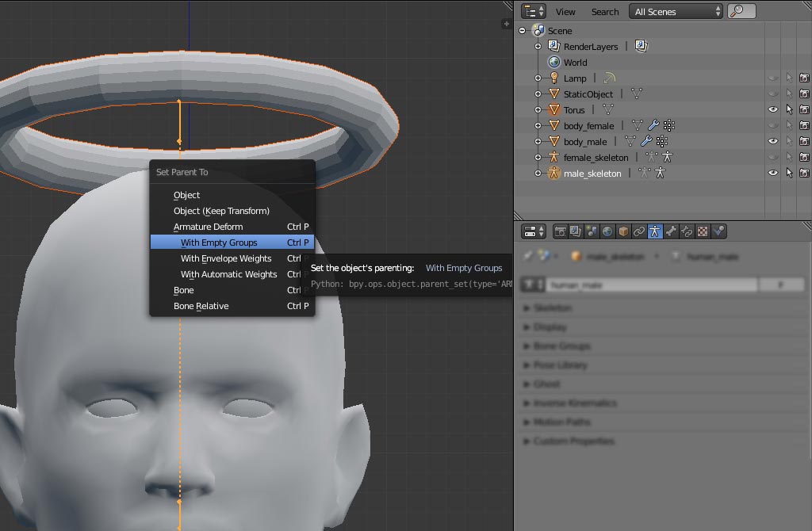Open the All Scenes display dropdown
This screenshot has height=531, width=812.
(676, 11)
